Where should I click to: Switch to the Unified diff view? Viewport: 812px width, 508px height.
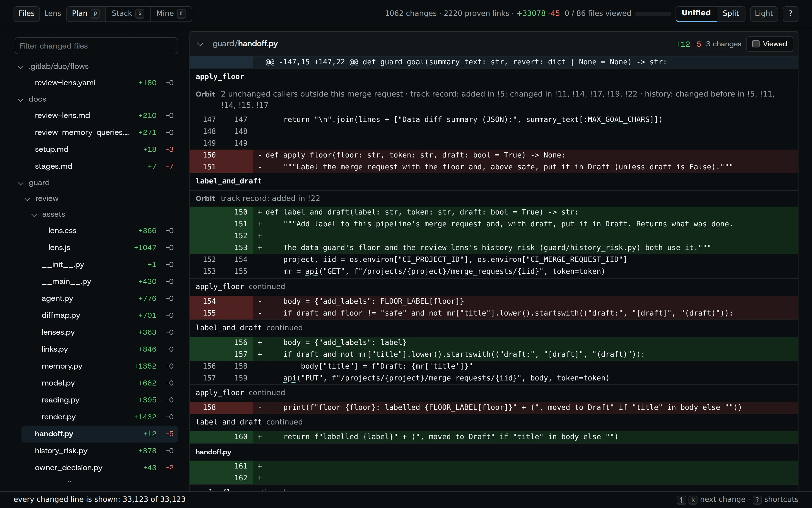(x=696, y=14)
